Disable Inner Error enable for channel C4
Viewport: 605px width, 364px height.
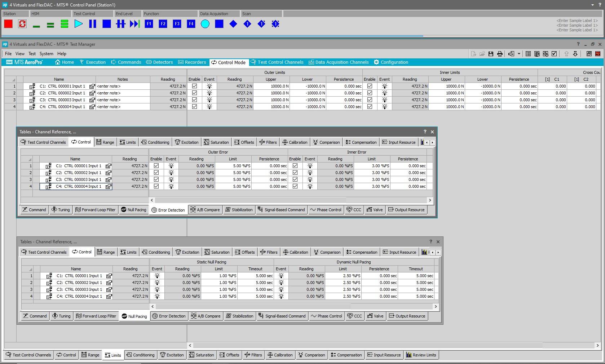coord(295,186)
